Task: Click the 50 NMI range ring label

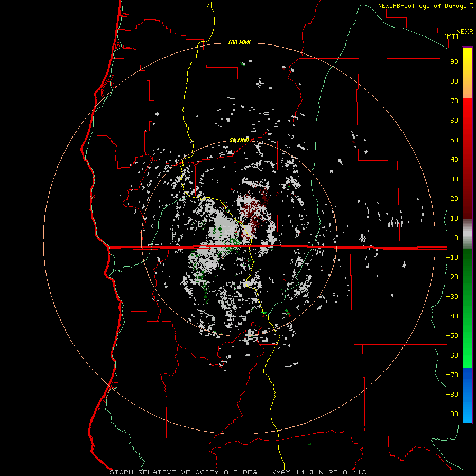Action: click(x=239, y=140)
